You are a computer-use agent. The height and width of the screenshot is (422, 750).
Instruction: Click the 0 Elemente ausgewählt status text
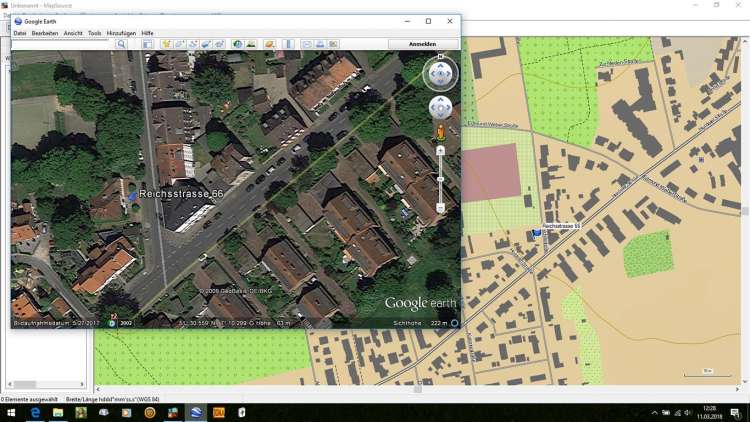29,399
